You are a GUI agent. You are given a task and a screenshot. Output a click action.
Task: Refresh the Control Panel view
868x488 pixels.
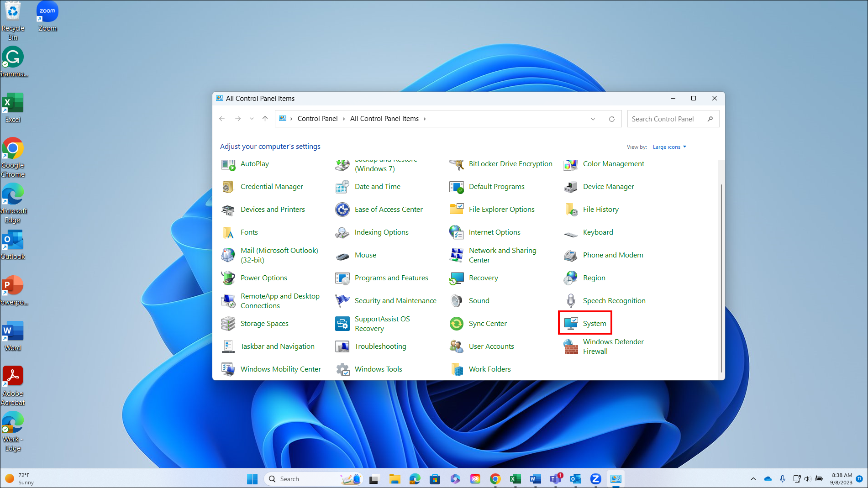click(612, 119)
